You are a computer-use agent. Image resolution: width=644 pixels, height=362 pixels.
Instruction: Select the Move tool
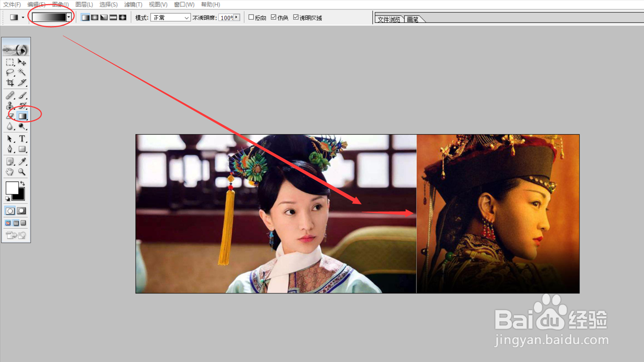pyautogui.click(x=22, y=62)
